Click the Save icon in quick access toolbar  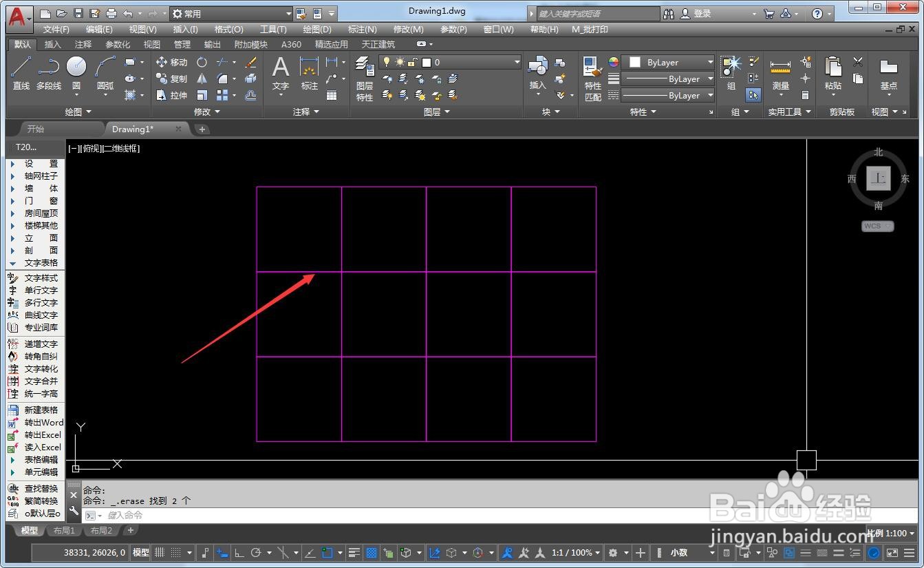pyautogui.click(x=78, y=14)
